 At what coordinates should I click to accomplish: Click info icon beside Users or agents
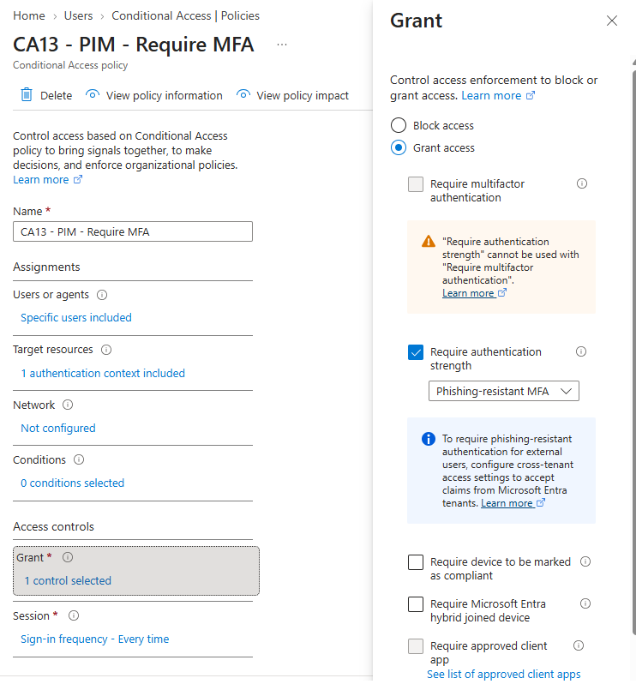click(102, 295)
